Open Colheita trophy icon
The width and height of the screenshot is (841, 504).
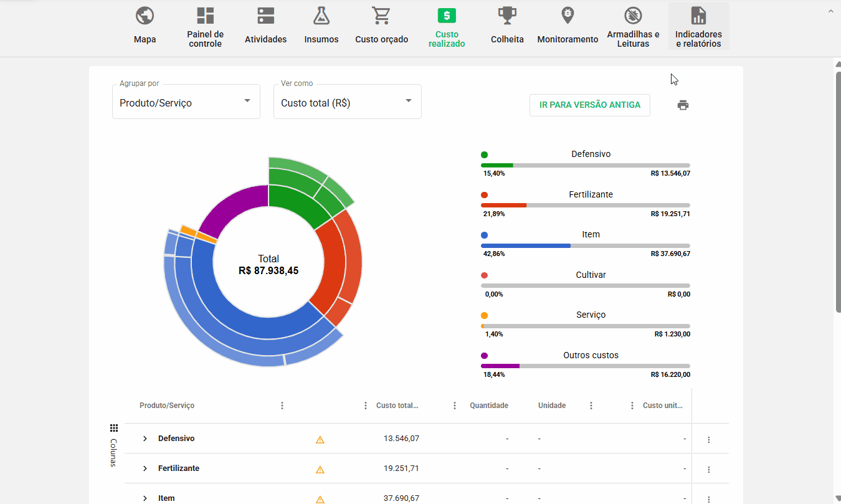(x=507, y=15)
